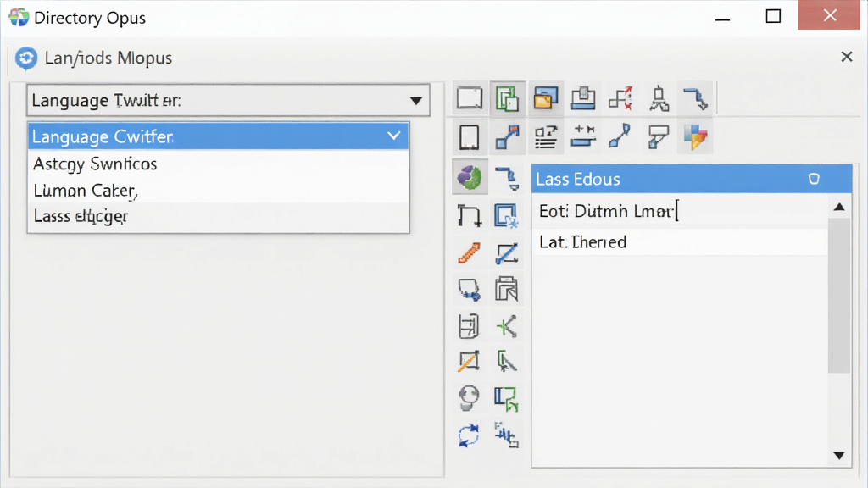Click the gray shelf document icon
This screenshot has height=488, width=868.
coord(469,326)
